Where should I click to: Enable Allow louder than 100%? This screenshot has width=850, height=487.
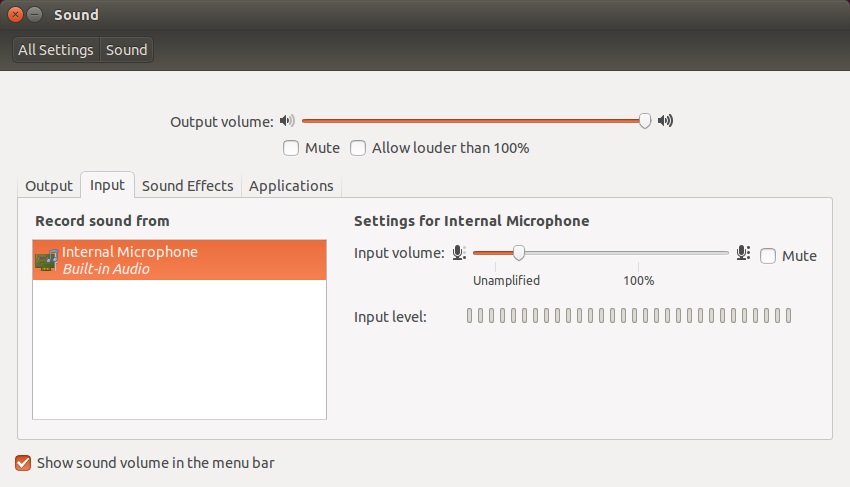coord(358,148)
